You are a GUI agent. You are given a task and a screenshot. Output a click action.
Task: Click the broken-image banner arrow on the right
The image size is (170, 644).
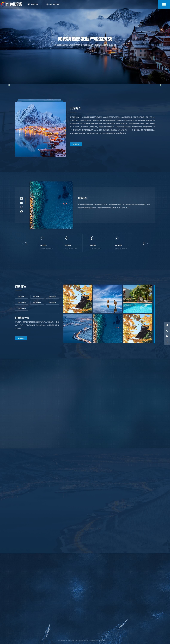click(x=161, y=85)
